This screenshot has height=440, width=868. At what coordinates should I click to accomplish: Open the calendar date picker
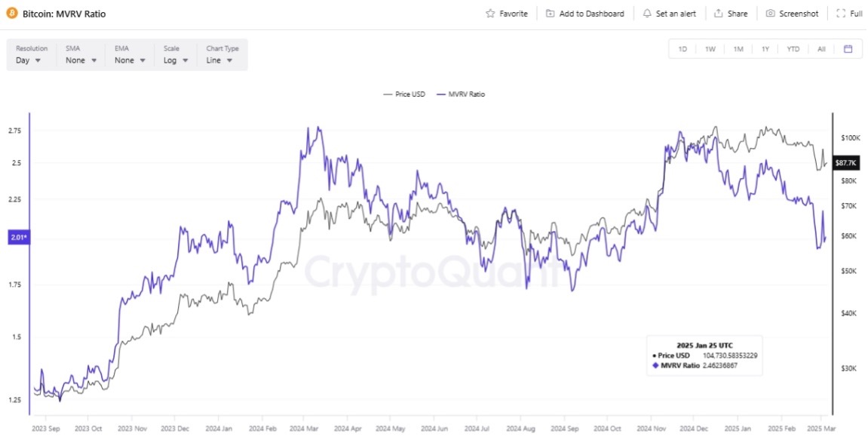(848, 49)
